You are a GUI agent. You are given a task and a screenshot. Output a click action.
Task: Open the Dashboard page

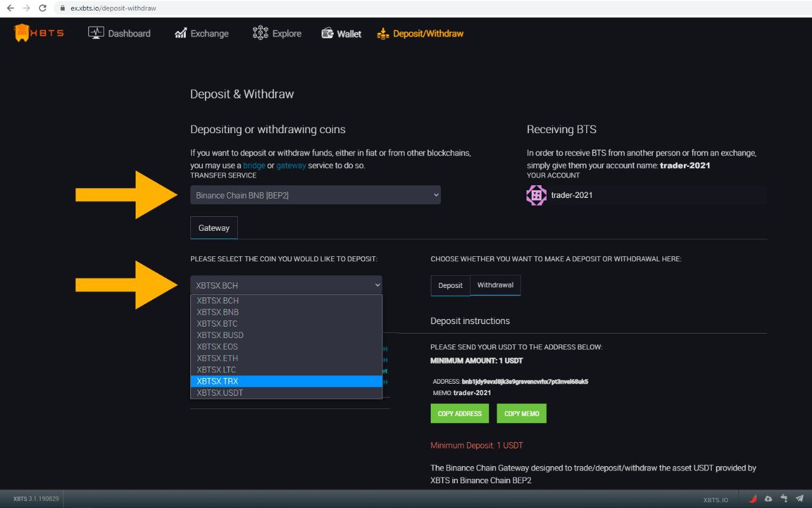click(119, 34)
